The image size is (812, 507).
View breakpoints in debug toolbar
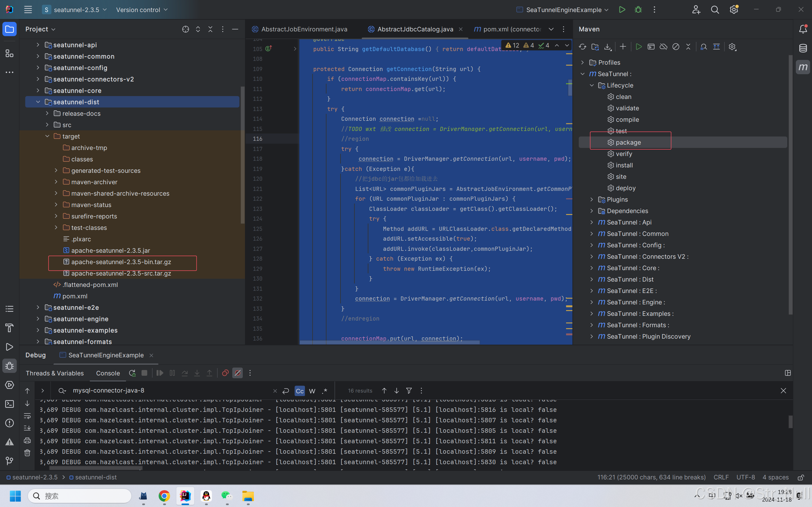(x=225, y=373)
